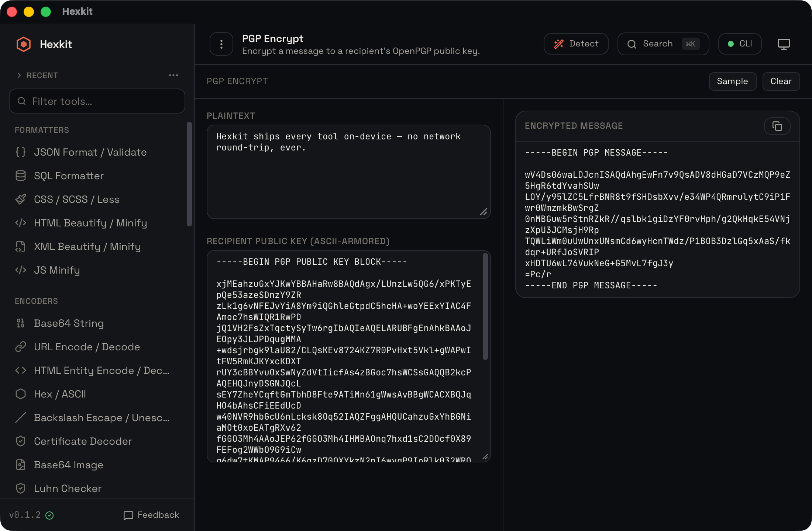Viewport: 812px width, 531px height.
Task: Clear the PGP Encrypt inputs
Action: coord(781,81)
